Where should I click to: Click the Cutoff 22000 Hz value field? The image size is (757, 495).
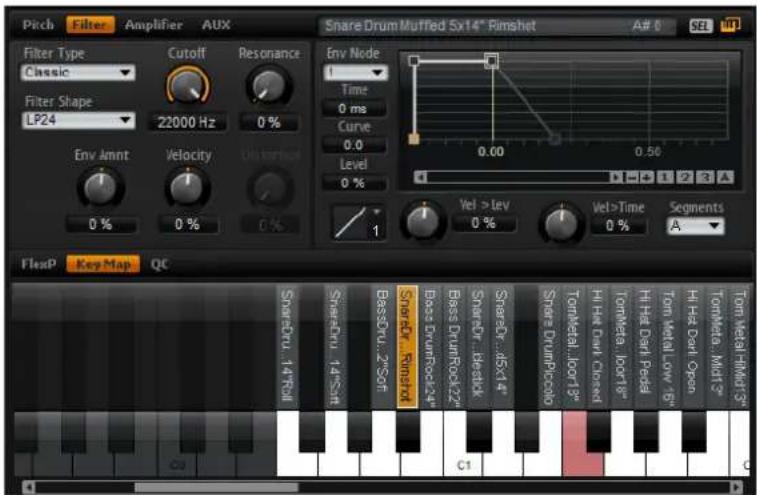187,122
